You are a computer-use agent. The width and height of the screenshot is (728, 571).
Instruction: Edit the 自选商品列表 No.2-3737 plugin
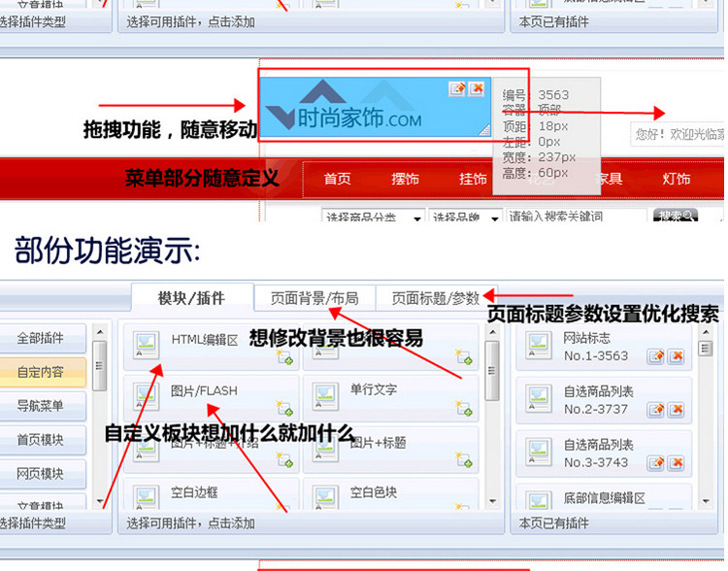pyautogui.click(x=656, y=410)
